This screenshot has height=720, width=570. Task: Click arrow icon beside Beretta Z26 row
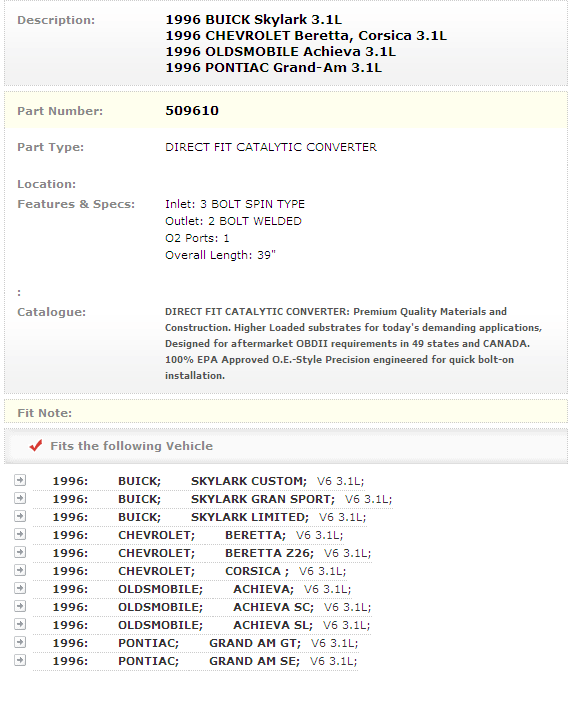coord(20,552)
